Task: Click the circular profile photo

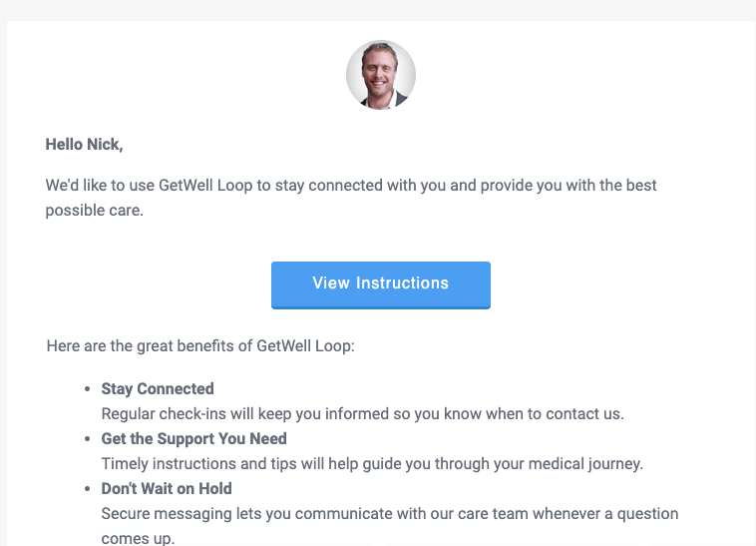Action: click(x=381, y=75)
